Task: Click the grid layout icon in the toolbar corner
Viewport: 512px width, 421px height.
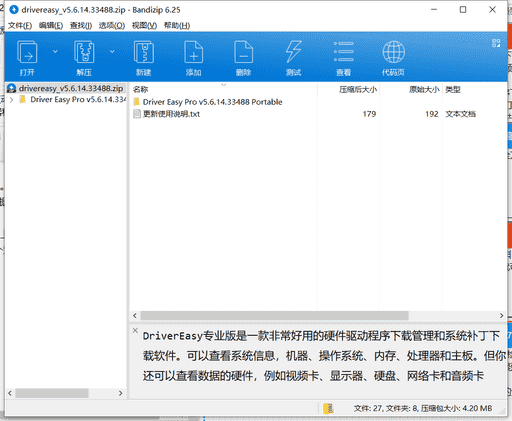Action: click(x=496, y=43)
